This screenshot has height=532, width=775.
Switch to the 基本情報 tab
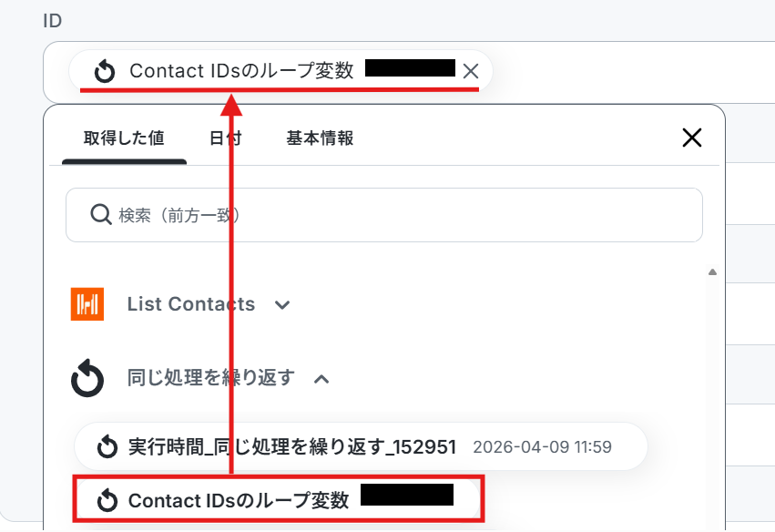(x=320, y=138)
